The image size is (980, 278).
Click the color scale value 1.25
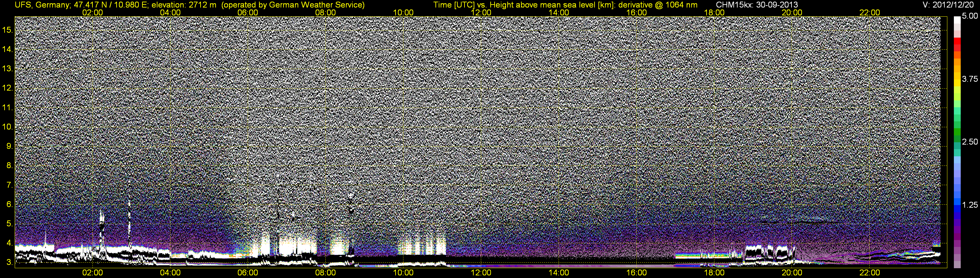970,205
